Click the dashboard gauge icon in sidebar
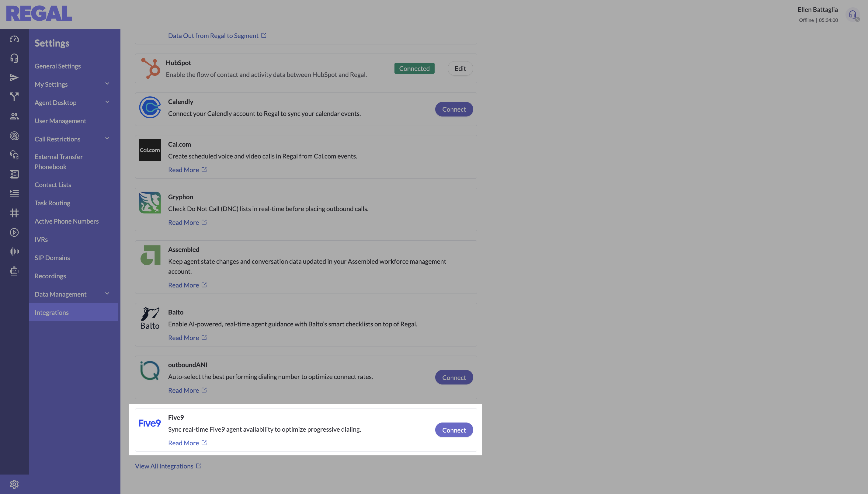Viewport: 868px width, 494px height. tap(14, 39)
